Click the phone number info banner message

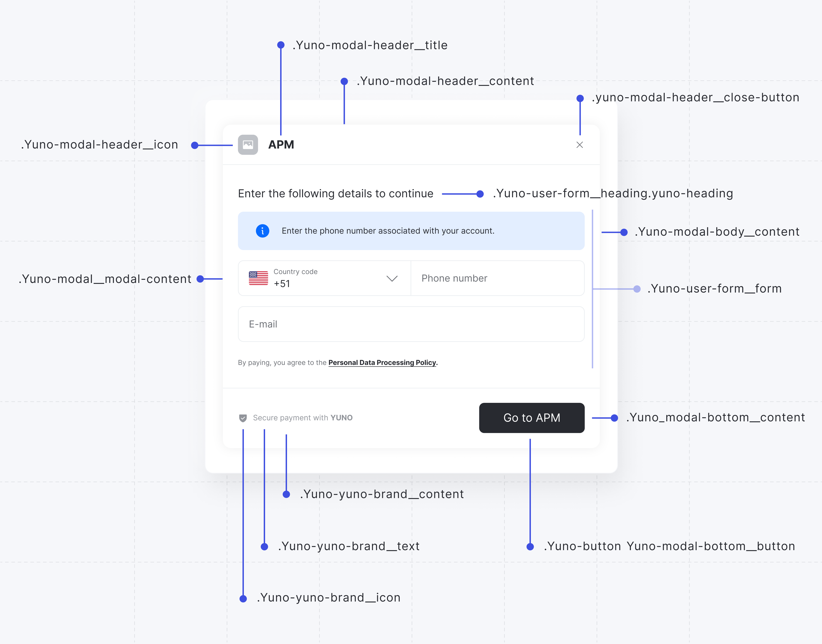coord(388,231)
